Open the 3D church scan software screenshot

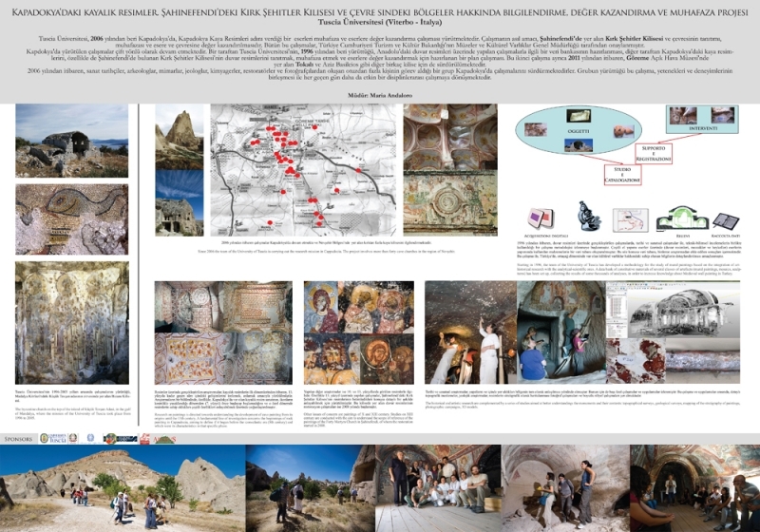pyautogui.click(x=674, y=309)
